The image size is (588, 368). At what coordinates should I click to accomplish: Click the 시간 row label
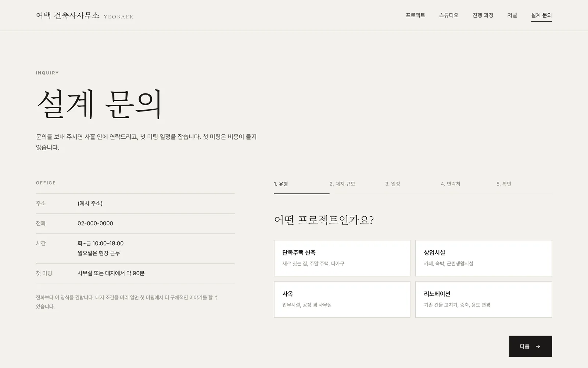click(x=41, y=243)
